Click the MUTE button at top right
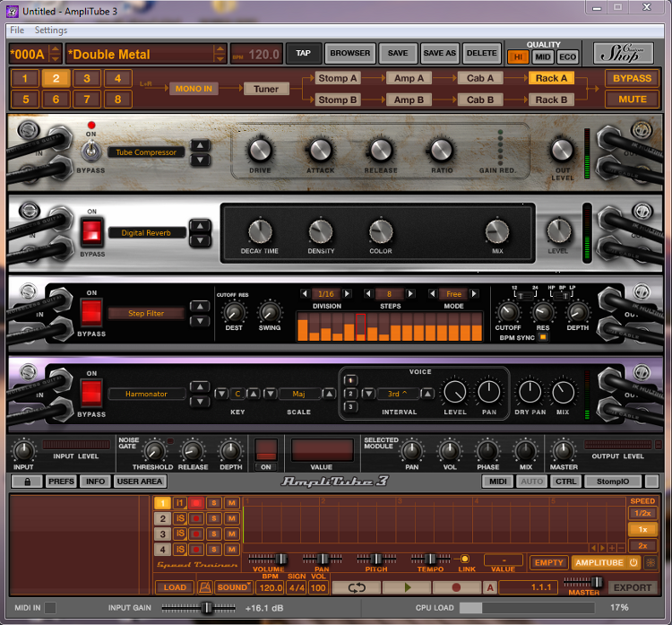The height and width of the screenshot is (625, 672). [632, 100]
